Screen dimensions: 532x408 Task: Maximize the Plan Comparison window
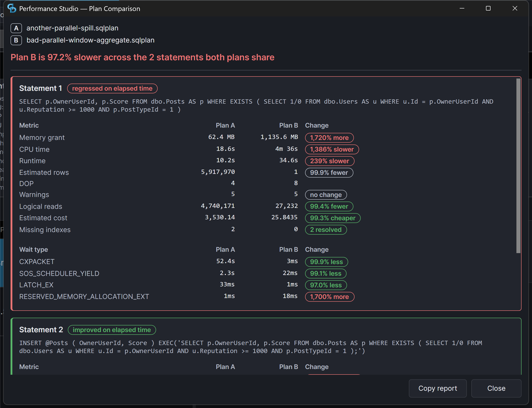click(x=488, y=8)
